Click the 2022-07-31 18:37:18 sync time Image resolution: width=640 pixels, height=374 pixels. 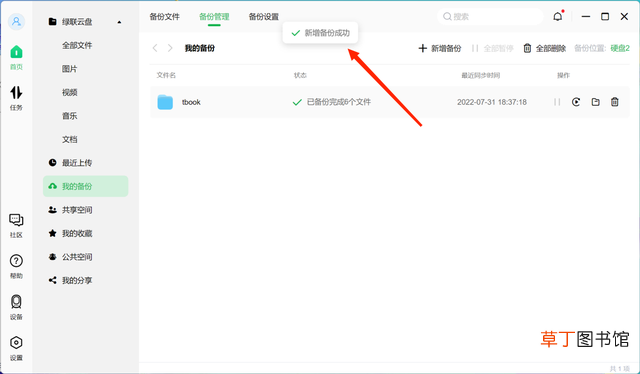492,102
